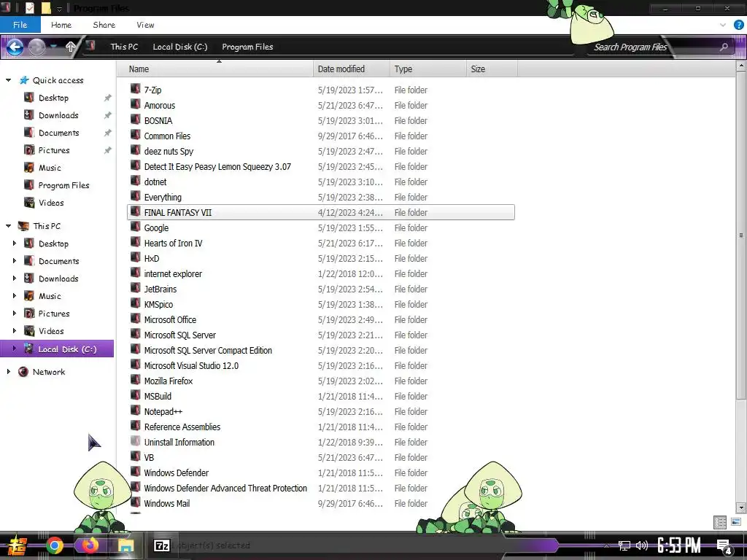This screenshot has height=560, width=747.
Task: Click the network tray icon
Action: (624, 545)
